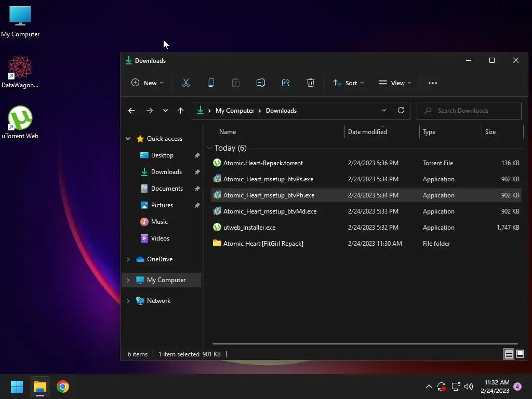This screenshot has height=399, width=532.
Task: Unpin Downloads using its pin icon
Action: point(197,172)
